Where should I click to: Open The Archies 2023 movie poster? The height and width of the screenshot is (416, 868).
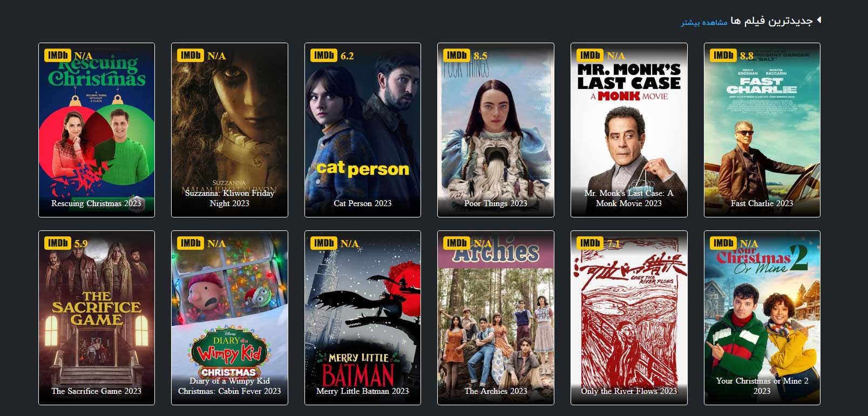[x=496, y=318]
